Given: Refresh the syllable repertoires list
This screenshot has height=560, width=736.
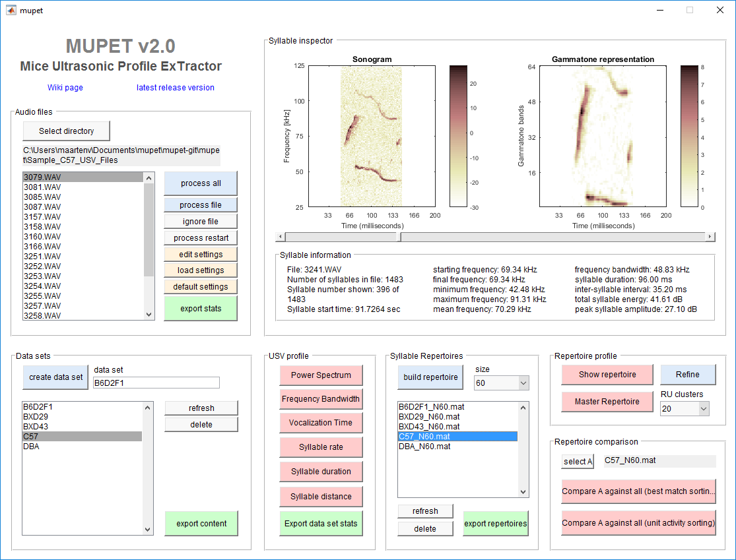Looking at the screenshot, I should pyautogui.click(x=425, y=511).
